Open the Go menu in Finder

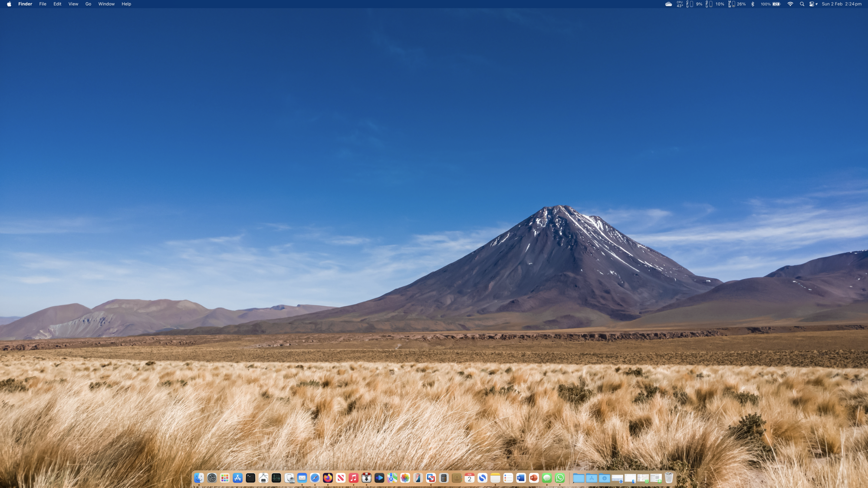point(88,4)
